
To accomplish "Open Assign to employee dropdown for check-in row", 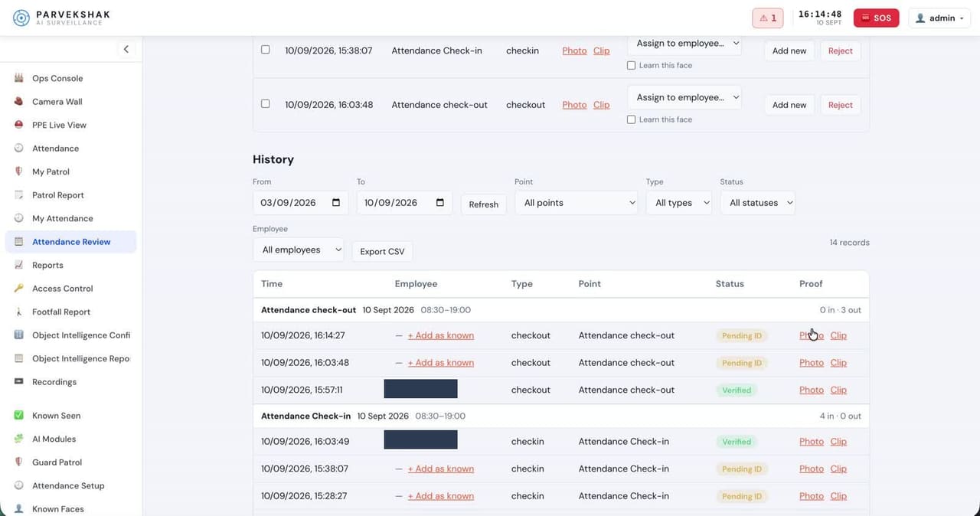I will [x=684, y=43].
